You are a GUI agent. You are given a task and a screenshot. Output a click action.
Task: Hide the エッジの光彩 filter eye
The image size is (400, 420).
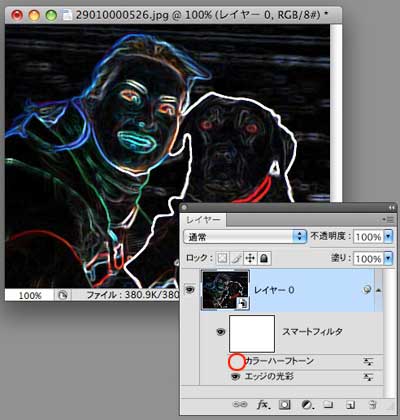coord(236,377)
